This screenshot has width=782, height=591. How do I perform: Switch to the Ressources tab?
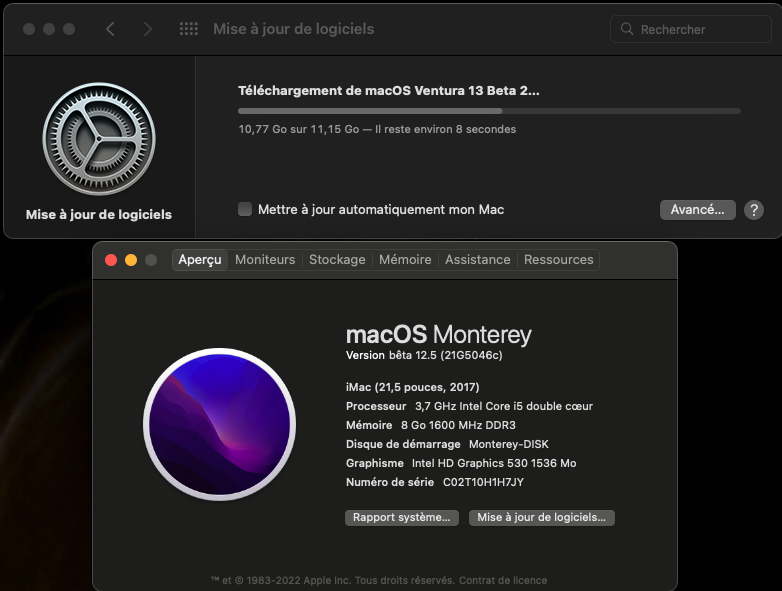click(x=559, y=260)
